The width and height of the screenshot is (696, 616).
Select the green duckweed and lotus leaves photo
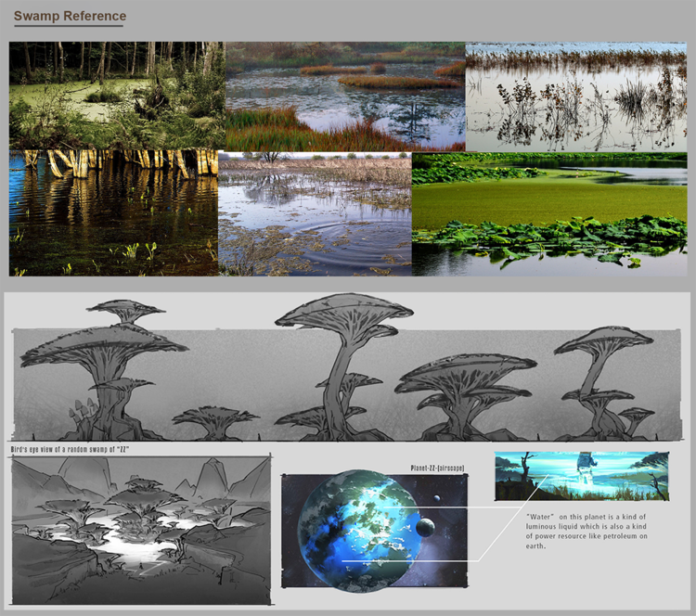[549, 214]
